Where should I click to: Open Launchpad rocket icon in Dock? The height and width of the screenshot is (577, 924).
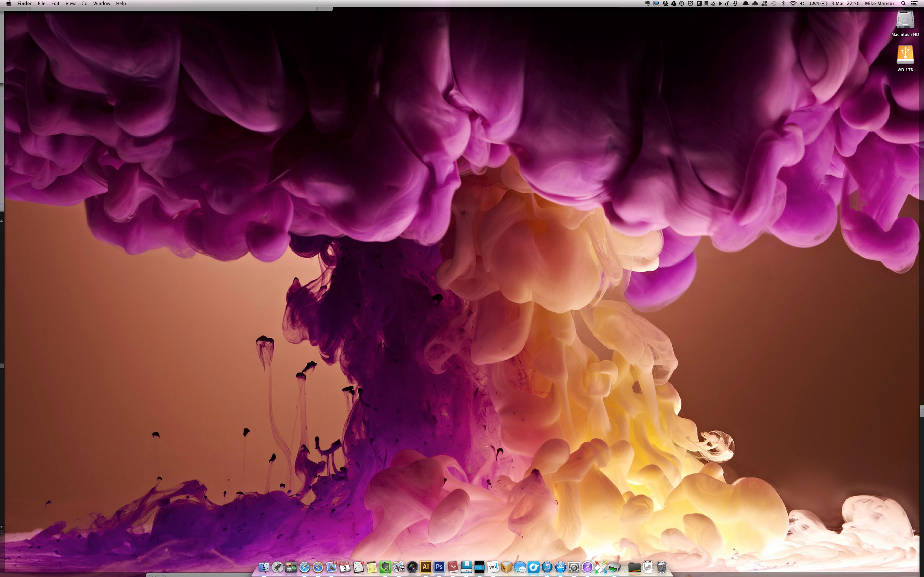click(277, 567)
